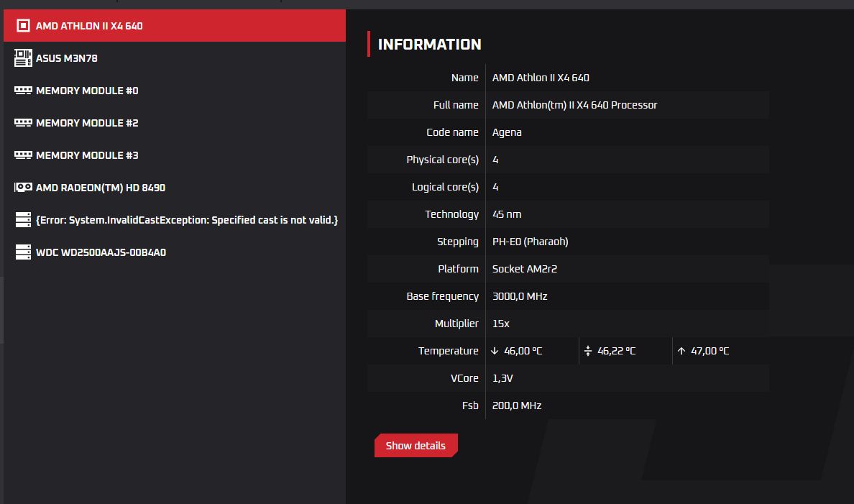Click the base frequency value 3000,0 MHz
The width and height of the screenshot is (854, 504).
click(520, 296)
